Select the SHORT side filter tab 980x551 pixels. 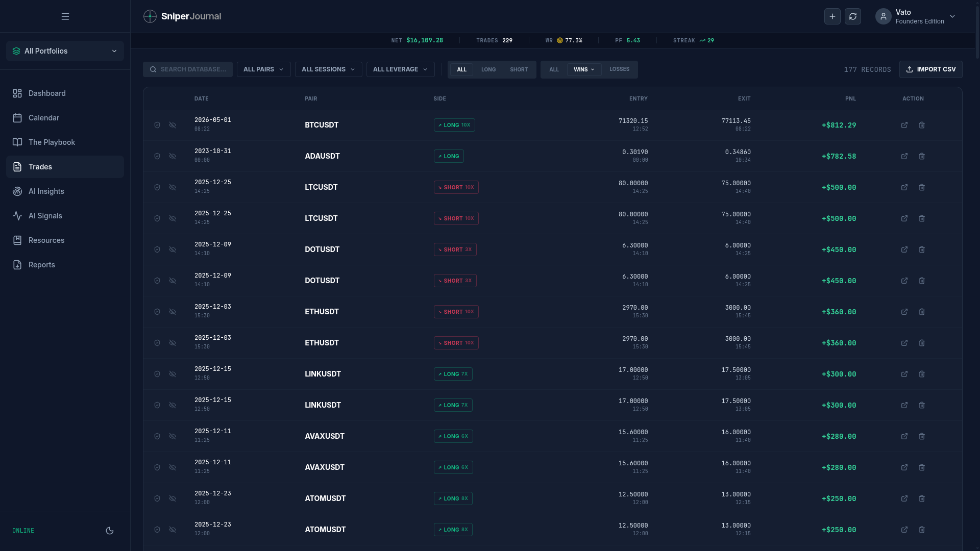click(x=519, y=69)
